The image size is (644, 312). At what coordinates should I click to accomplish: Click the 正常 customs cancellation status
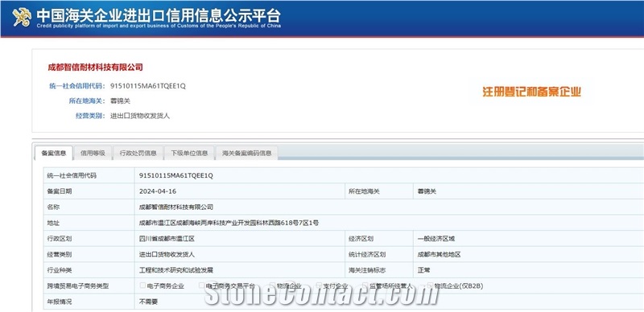pyautogui.click(x=424, y=270)
